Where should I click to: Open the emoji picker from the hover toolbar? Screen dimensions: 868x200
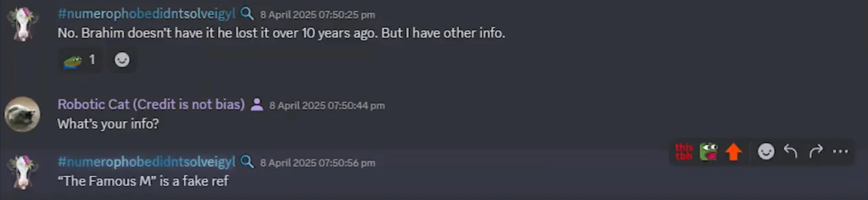tap(766, 151)
